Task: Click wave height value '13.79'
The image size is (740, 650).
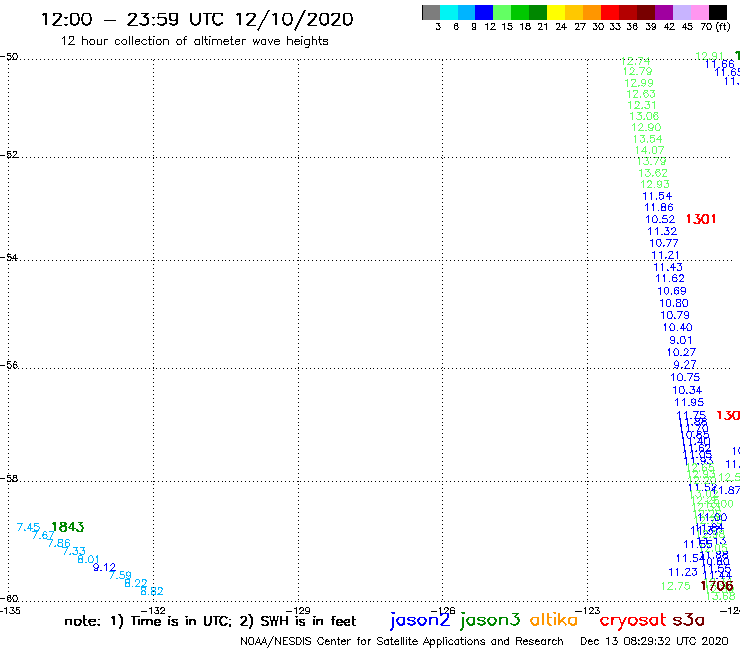Action: (x=651, y=161)
